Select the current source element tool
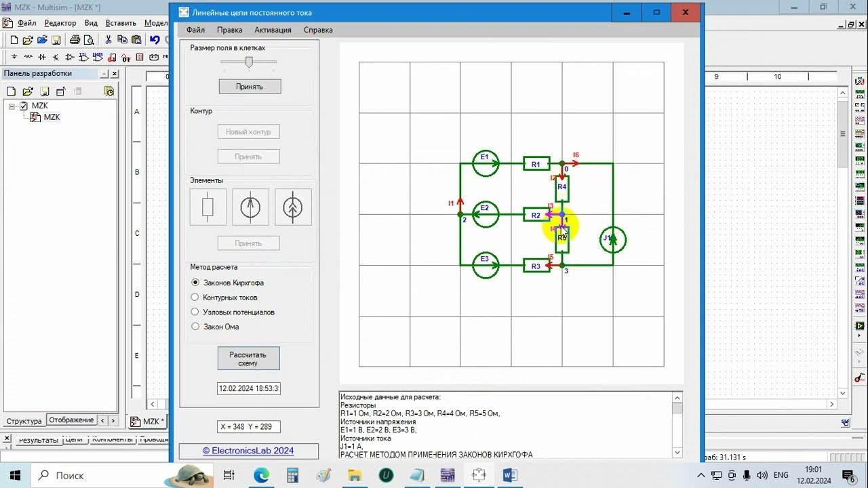Screen dimensions: 868x488 pos(293,207)
